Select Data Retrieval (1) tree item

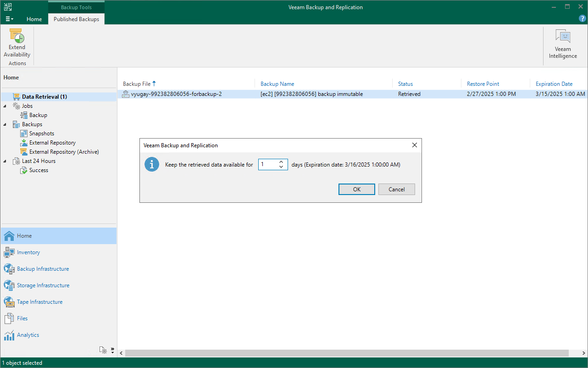[44, 97]
